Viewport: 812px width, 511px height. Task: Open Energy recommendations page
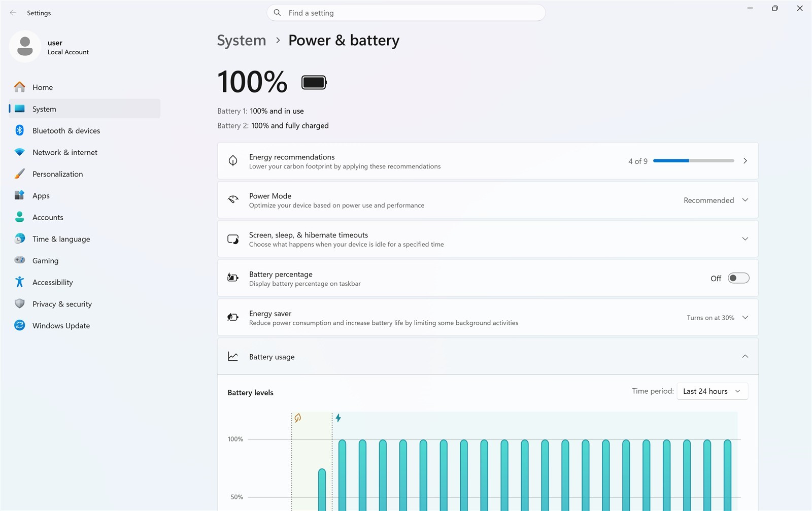pos(488,161)
